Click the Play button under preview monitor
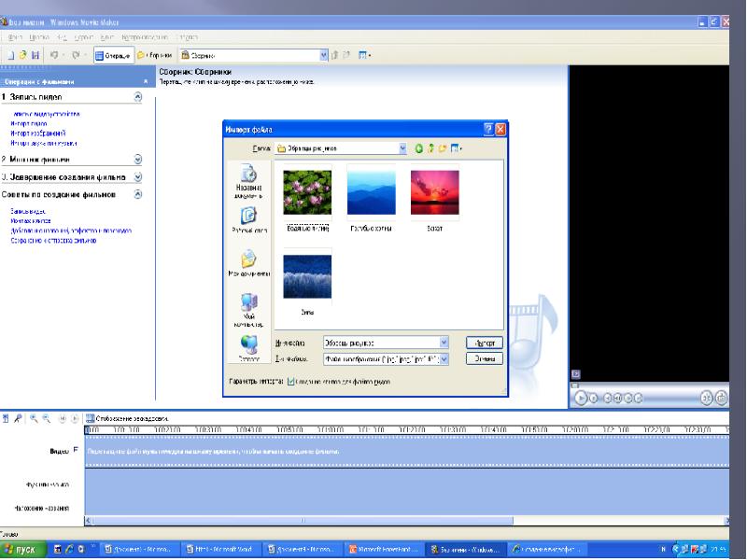The height and width of the screenshot is (560, 747). point(581,398)
